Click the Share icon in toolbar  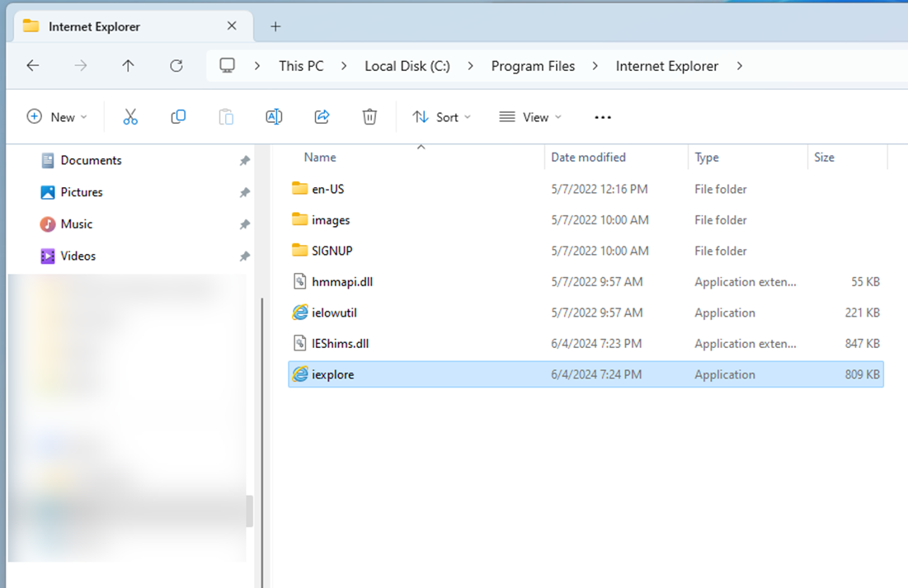point(322,117)
